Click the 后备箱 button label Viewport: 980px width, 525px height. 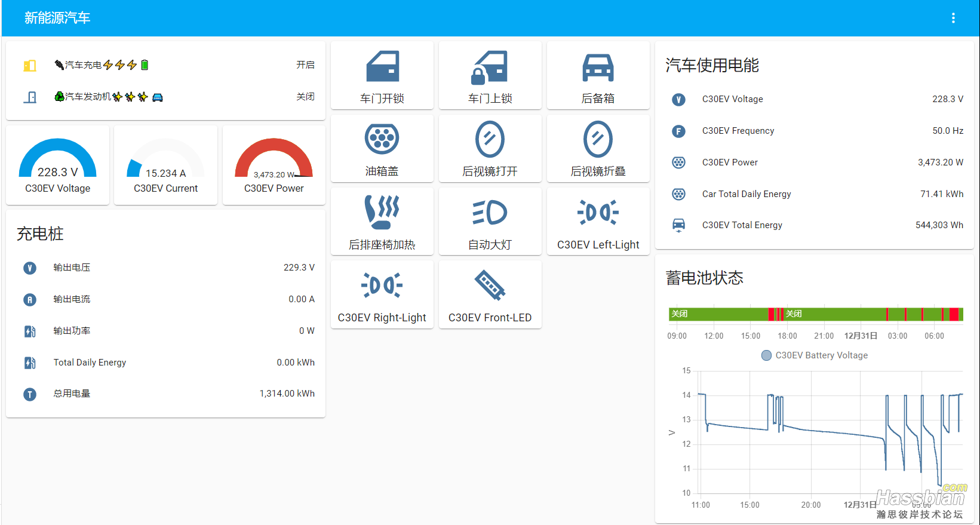[598, 99]
